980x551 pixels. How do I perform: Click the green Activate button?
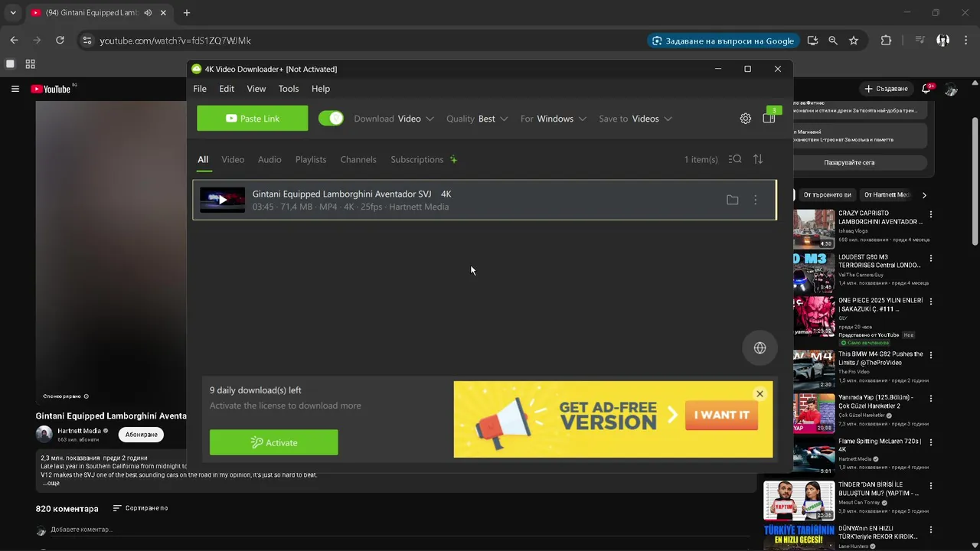273,442
